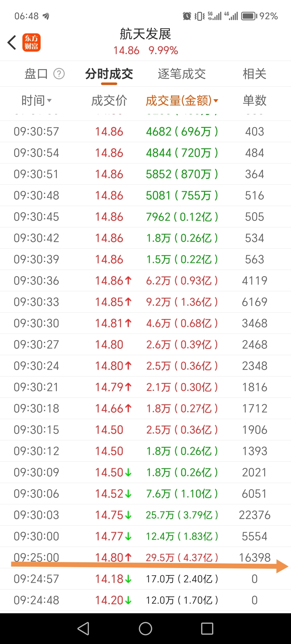Open the 东方财富 logo icon
Viewport: 291px width, 644px height.
point(32,43)
